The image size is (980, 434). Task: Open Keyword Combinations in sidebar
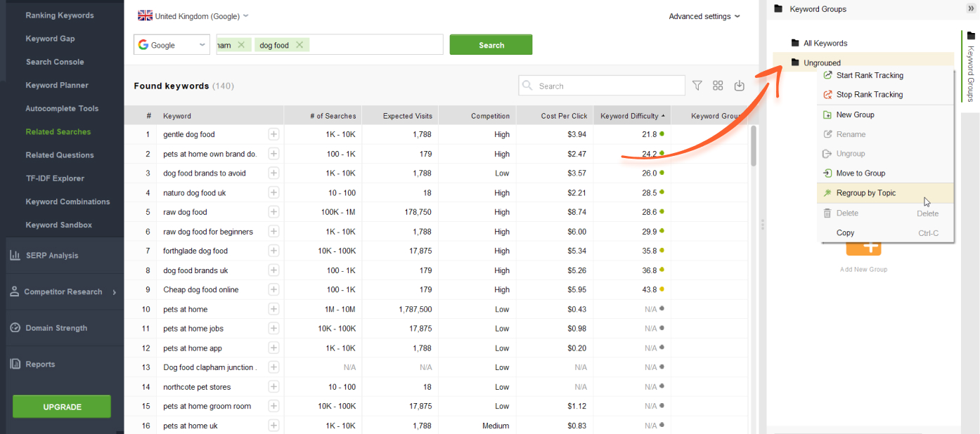tap(67, 202)
